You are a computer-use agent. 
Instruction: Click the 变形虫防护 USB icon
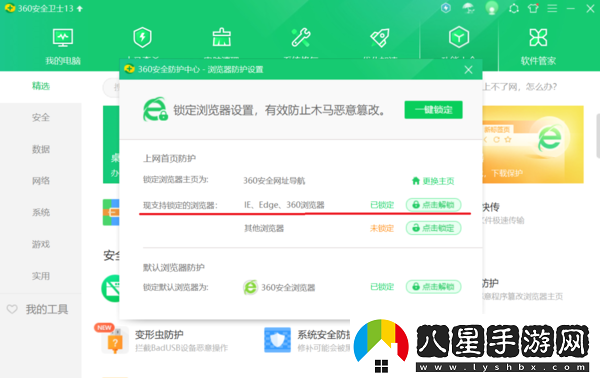[x=115, y=340]
